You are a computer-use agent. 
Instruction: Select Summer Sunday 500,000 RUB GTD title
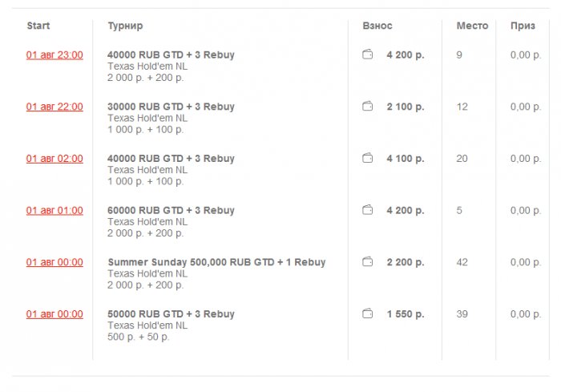[216, 262]
